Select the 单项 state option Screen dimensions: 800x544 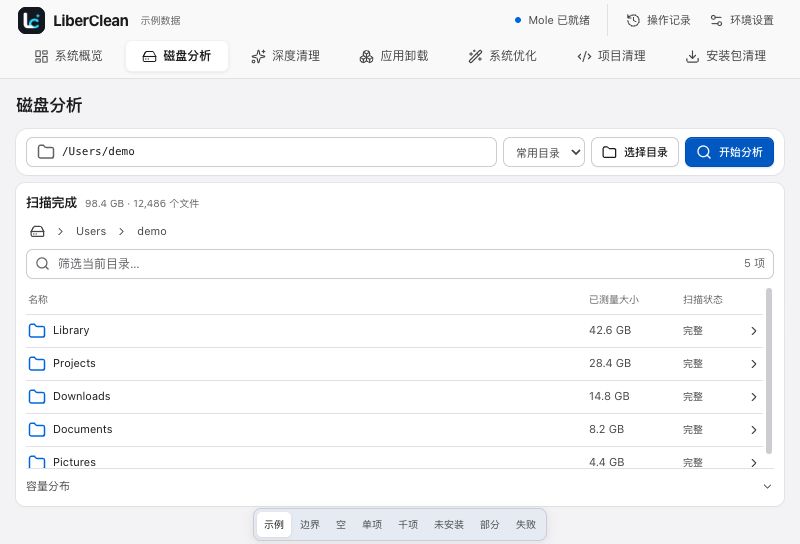coord(372,524)
